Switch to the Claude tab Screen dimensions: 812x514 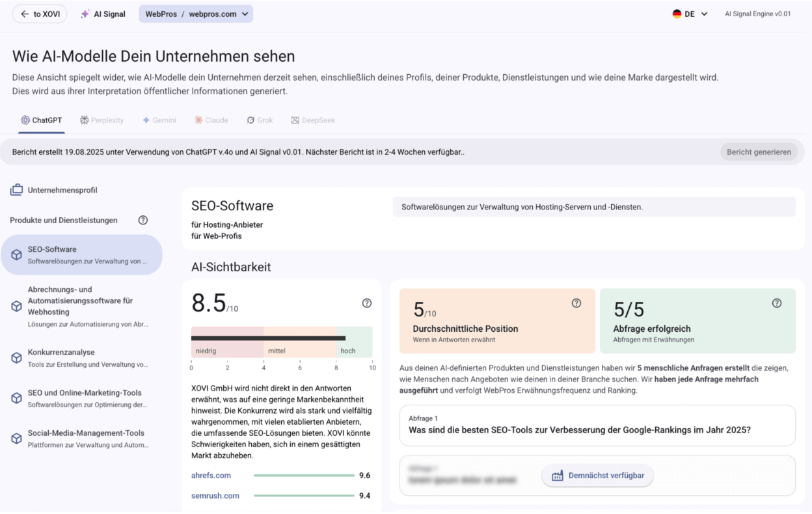pyautogui.click(x=211, y=120)
